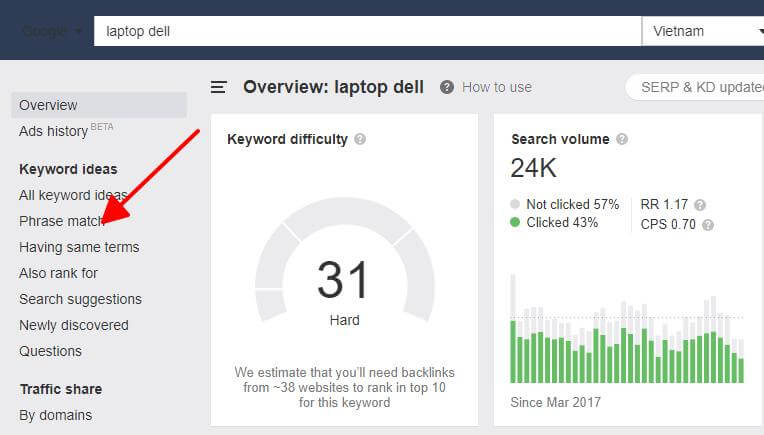Screen dimensions: 764x435
Task: Open the Vietnam country dropdown
Action: tap(703, 31)
